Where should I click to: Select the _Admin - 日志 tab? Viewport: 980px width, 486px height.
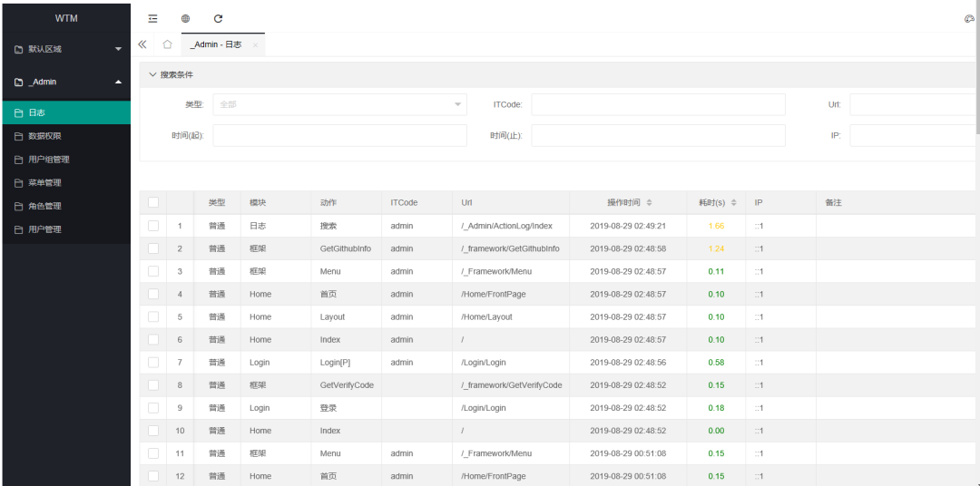(216, 45)
